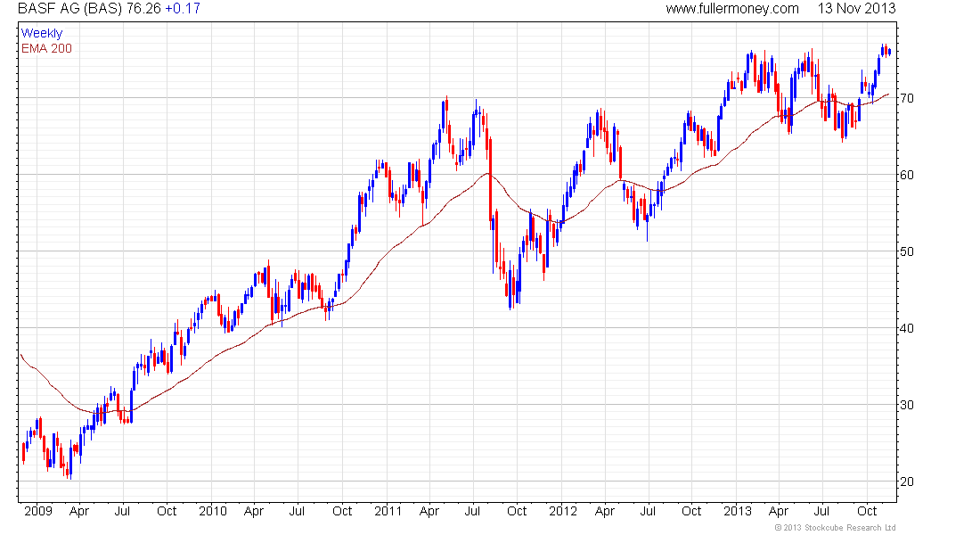The width and height of the screenshot is (980, 535).
Task: Click the 20 price axis label
Action: click(x=906, y=481)
